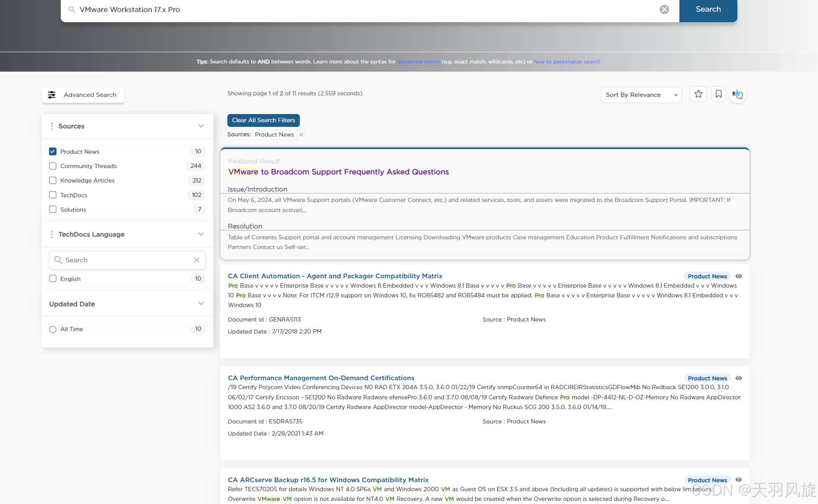Click the Issue/Introduction heading in featured result
818x504 pixels.
(257, 189)
